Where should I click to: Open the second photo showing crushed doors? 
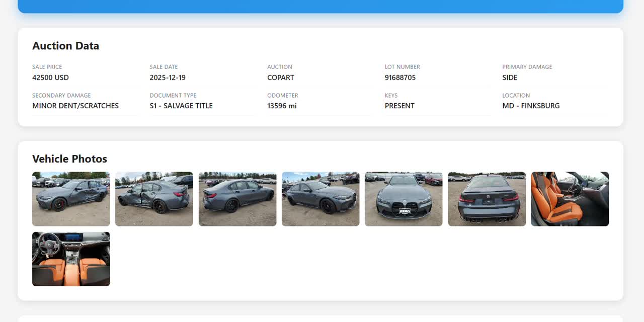[154, 199]
